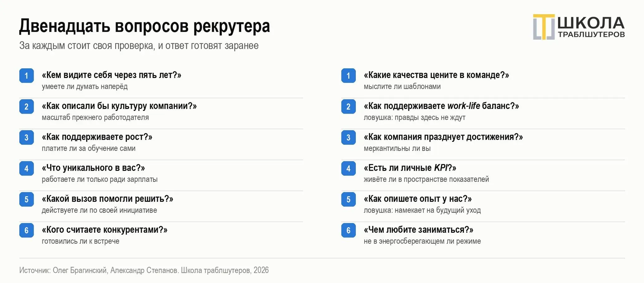Click badge 1 beside «Кем видите себя»
The height and width of the screenshot is (283, 644).
[x=26, y=76]
